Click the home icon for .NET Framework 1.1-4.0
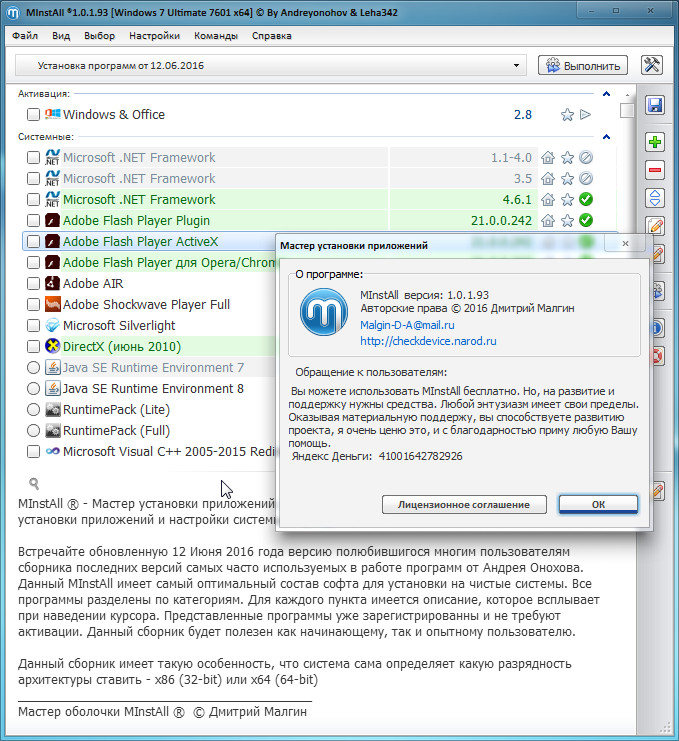 [548, 157]
